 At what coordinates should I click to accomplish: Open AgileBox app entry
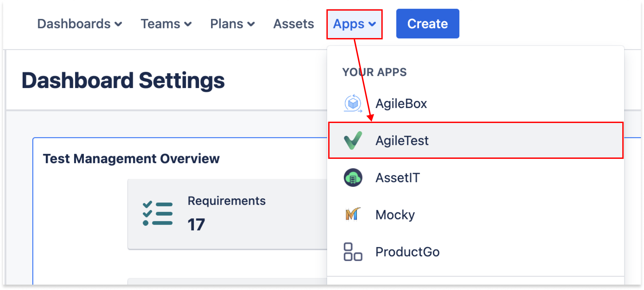tap(401, 103)
